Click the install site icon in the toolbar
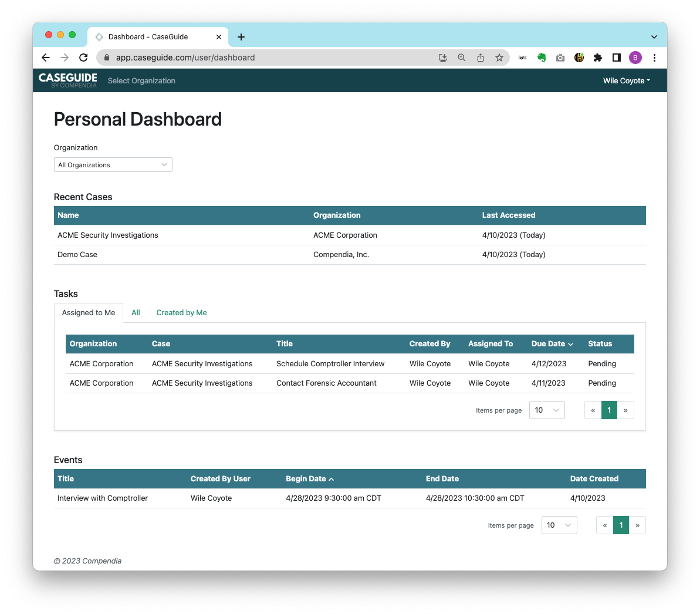This screenshot has height=614, width=700. tap(443, 58)
